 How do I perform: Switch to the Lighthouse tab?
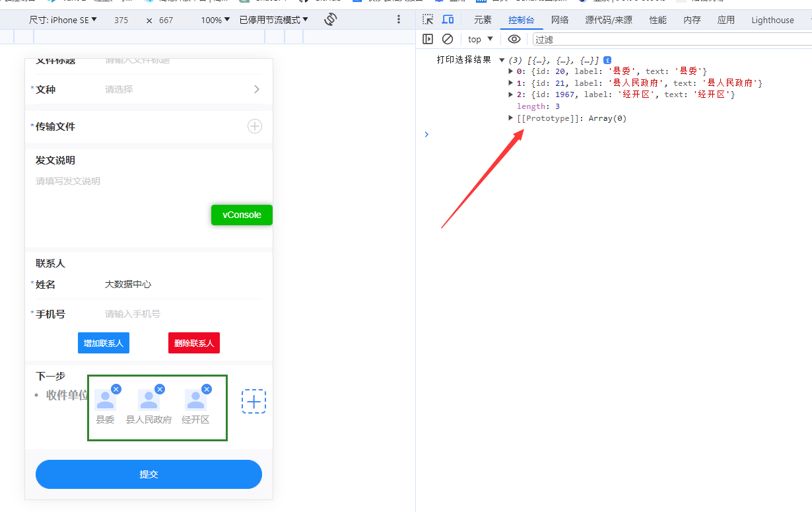772,20
